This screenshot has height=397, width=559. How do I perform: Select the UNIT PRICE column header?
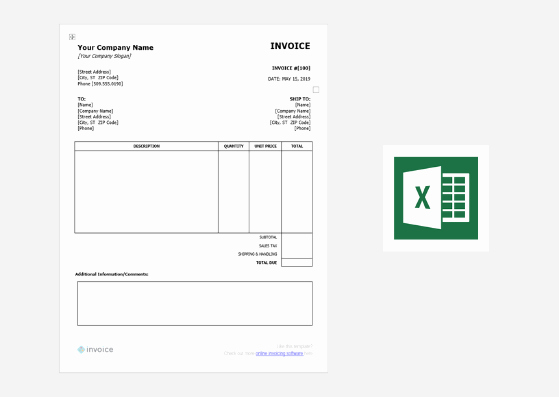tap(265, 146)
